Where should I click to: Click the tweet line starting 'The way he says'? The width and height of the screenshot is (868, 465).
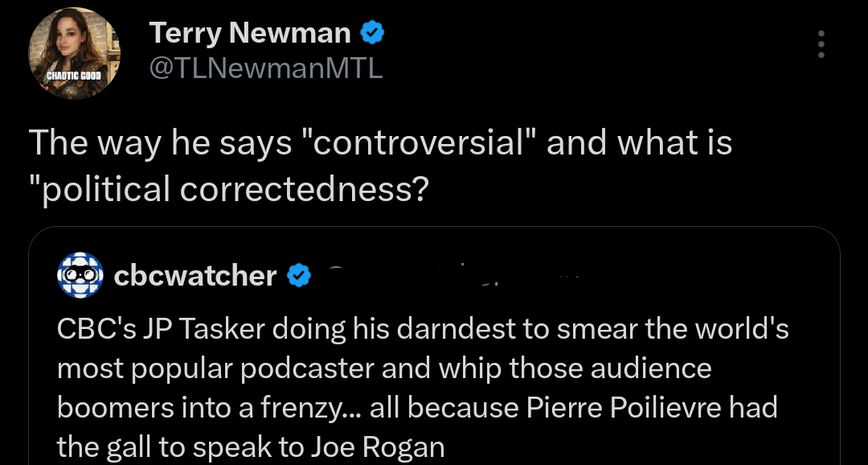click(x=380, y=143)
